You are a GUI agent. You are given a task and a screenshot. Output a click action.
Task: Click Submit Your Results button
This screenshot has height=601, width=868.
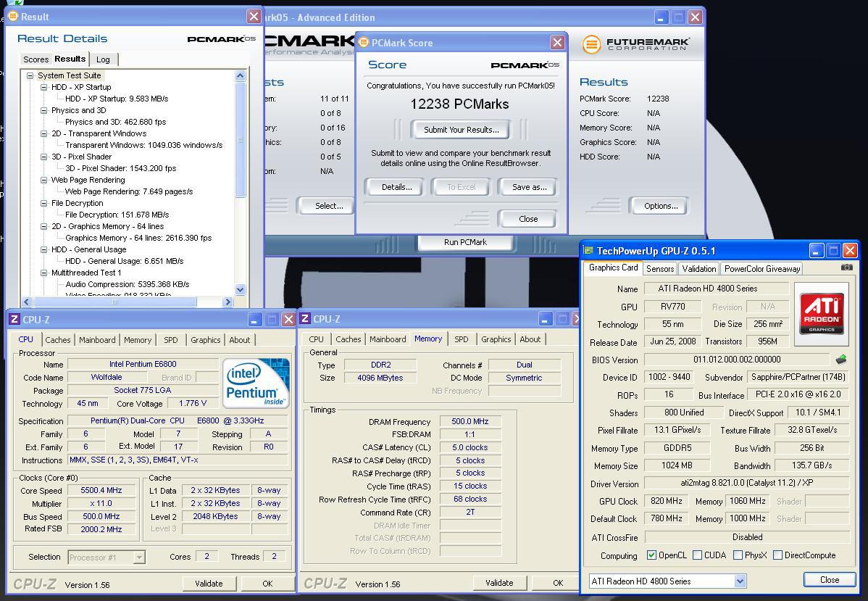461,130
